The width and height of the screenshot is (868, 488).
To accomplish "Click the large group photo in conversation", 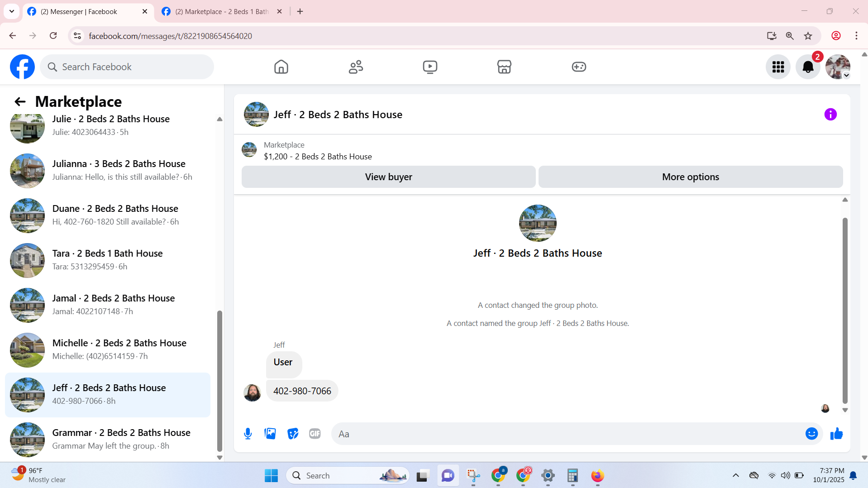I will tap(538, 223).
